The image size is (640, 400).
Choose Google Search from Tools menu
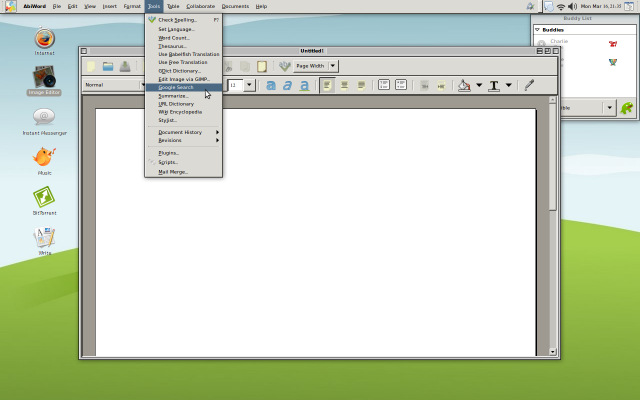click(x=184, y=87)
